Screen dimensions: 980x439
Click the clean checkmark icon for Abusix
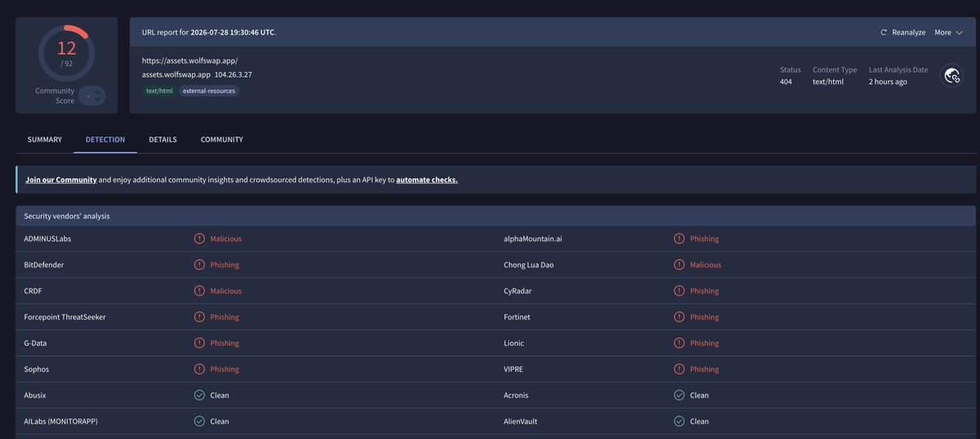click(x=199, y=396)
